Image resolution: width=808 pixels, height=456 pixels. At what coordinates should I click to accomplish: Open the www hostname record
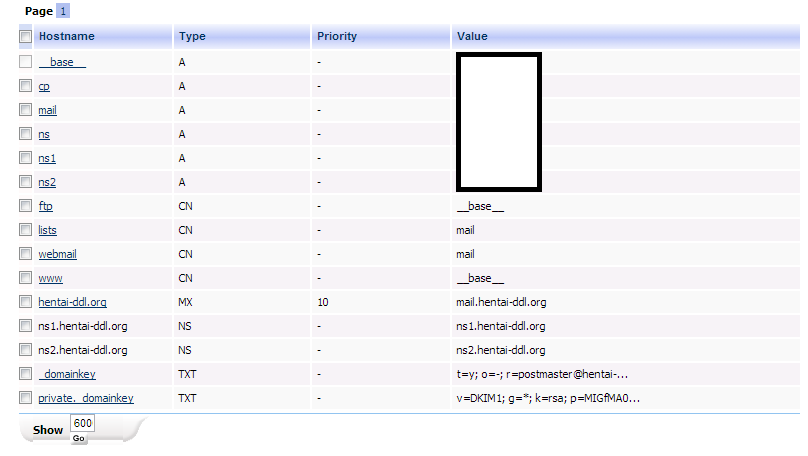pos(50,278)
